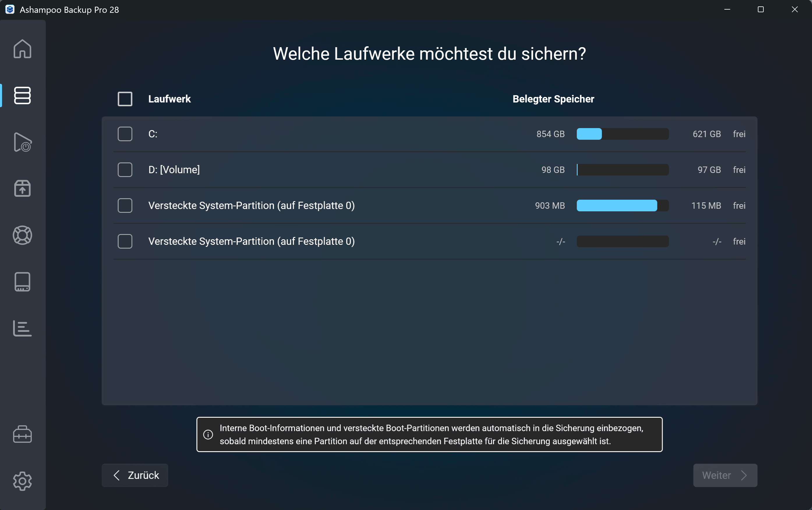Open the settings gear icon

tap(22, 481)
